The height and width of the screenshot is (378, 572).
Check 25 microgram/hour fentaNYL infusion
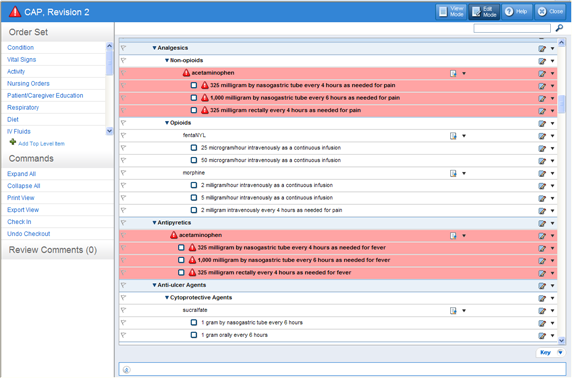click(194, 148)
